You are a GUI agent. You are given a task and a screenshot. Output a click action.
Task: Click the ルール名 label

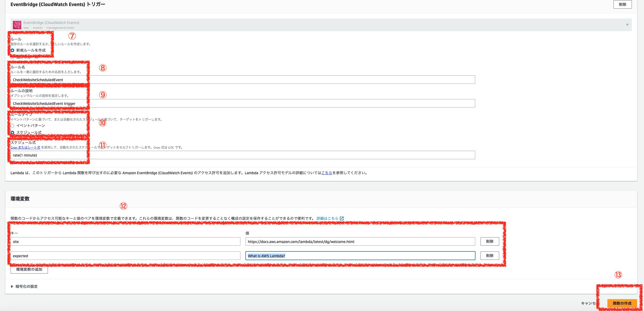coord(18,67)
